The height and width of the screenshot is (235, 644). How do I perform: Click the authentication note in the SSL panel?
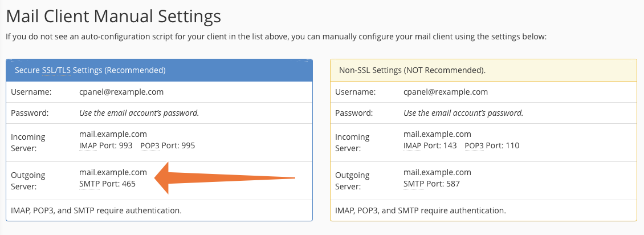pos(96,210)
